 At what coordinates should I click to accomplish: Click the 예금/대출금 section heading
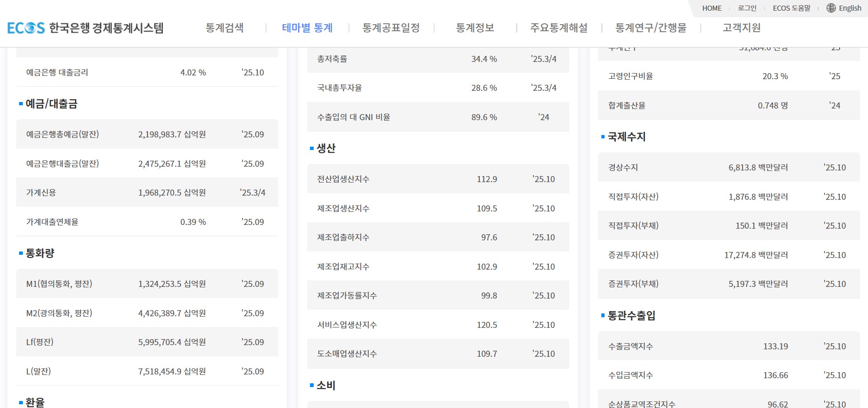click(51, 103)
